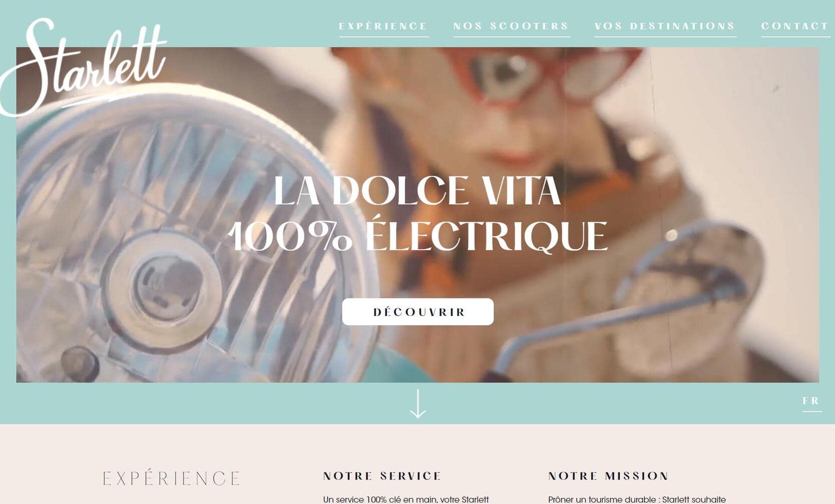Open the FR language selector
835x504 pixels.
[x=811, y=401]
